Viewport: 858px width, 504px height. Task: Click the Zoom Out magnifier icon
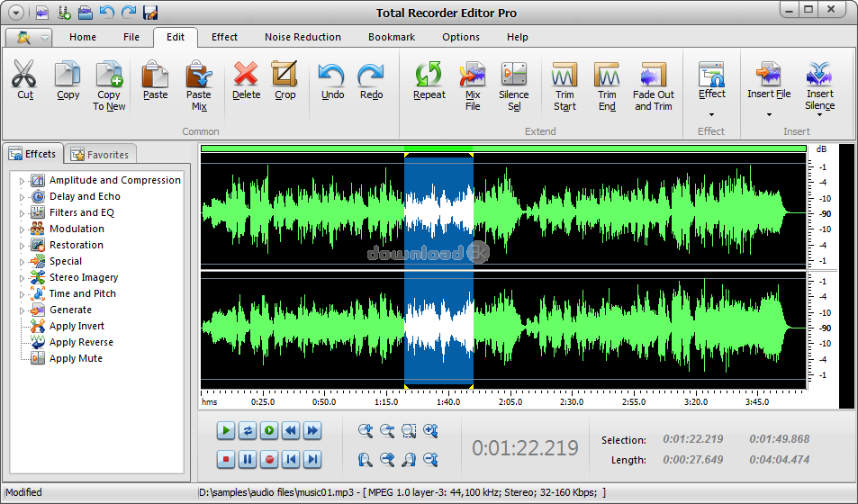(387, 431)
